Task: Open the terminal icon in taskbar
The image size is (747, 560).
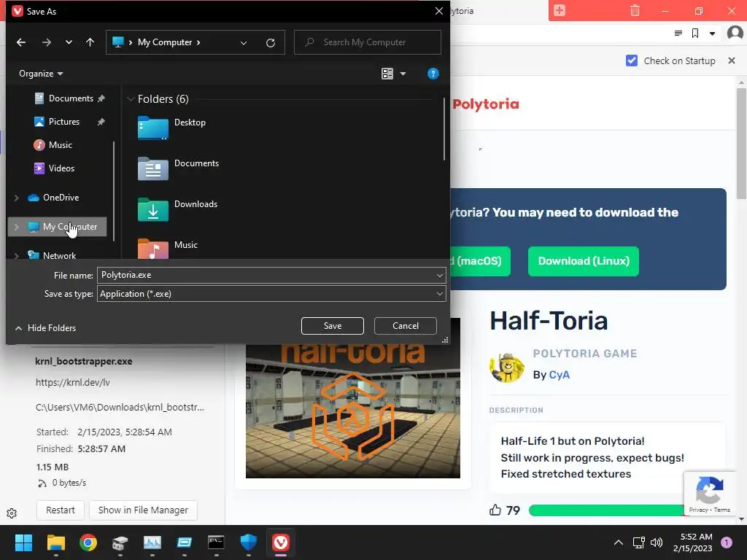Action: (x=216, y=542)
